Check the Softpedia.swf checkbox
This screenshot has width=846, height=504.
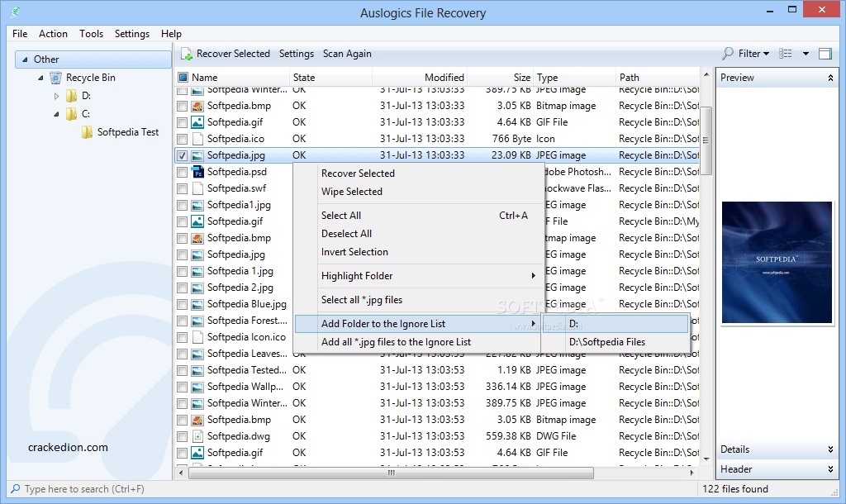pyautogui.click(x=183, y=188)
